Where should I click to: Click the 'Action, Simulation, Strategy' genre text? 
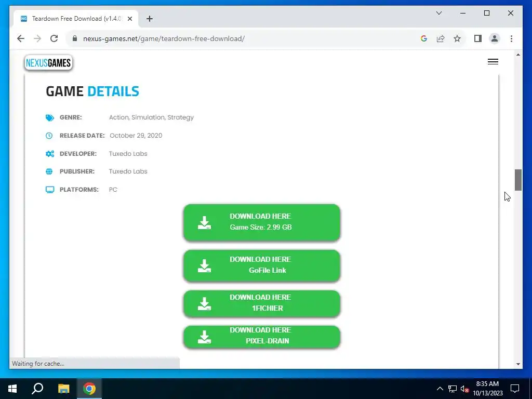pyautogui.click(x=151, y=117)
